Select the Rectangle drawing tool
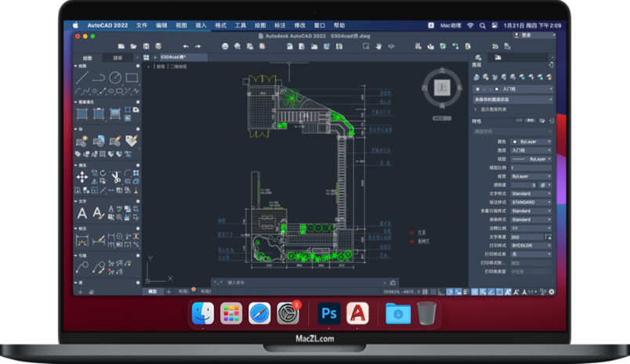Image resolution: width=630 pixels, height=364 pixels. click(132, 77)
